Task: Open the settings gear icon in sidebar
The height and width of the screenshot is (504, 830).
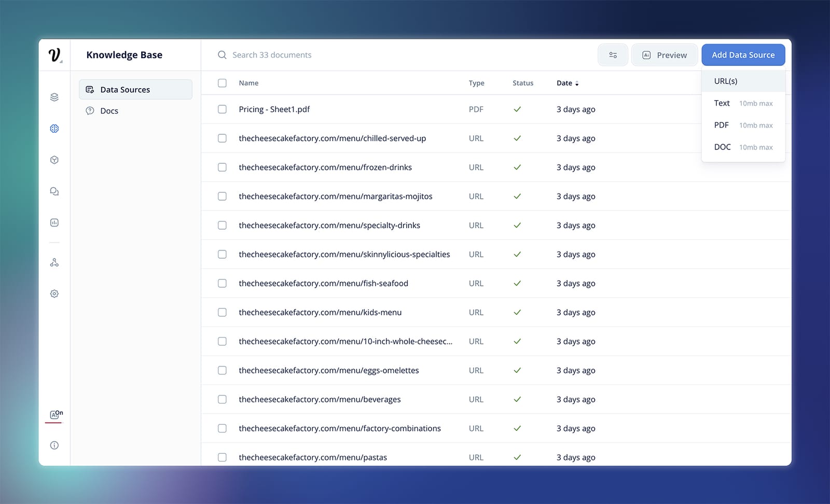Action: click(x=54, y=293)
